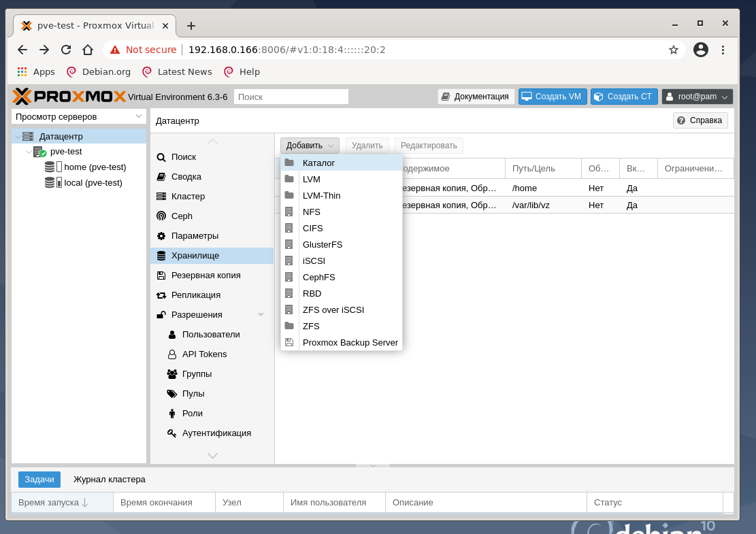Click the Редактировать button
756x534 pixels.
pos(429,146)
